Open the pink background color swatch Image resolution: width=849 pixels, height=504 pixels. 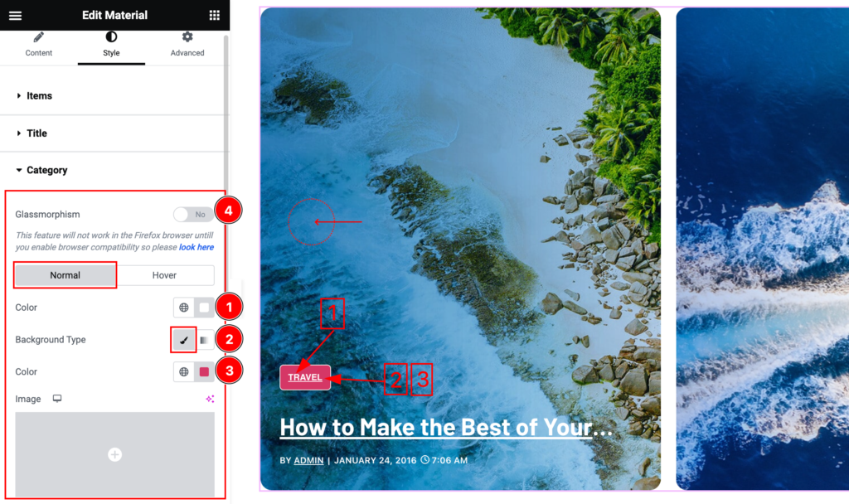click(x=204, y=372)
